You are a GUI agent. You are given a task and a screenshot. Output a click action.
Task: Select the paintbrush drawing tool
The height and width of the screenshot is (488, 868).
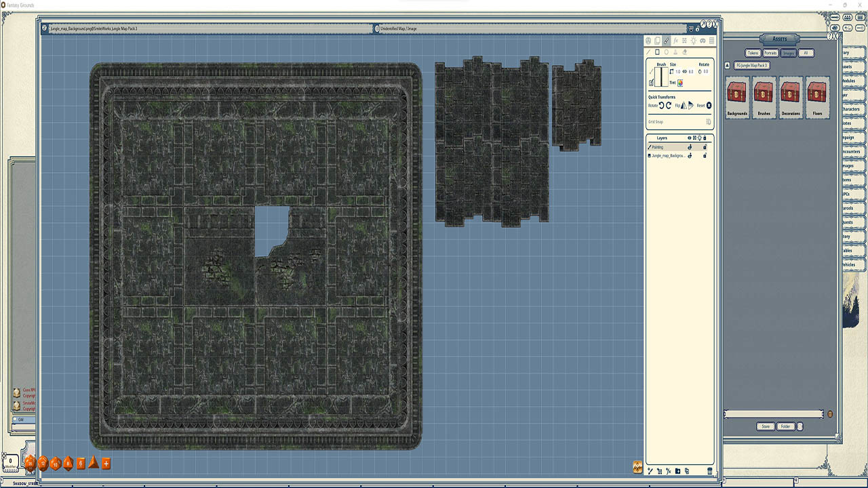tap(666, 41)
